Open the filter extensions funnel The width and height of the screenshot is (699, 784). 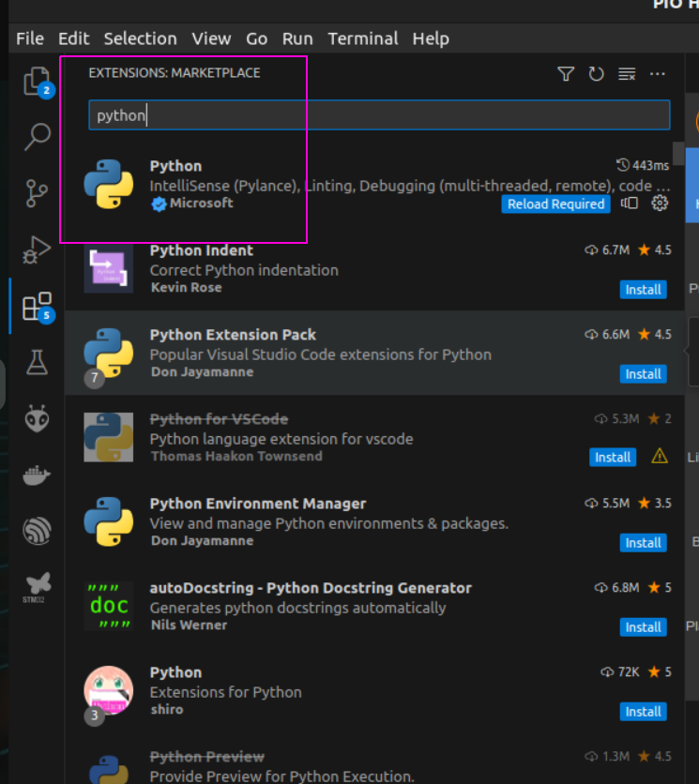pos(566,74)
